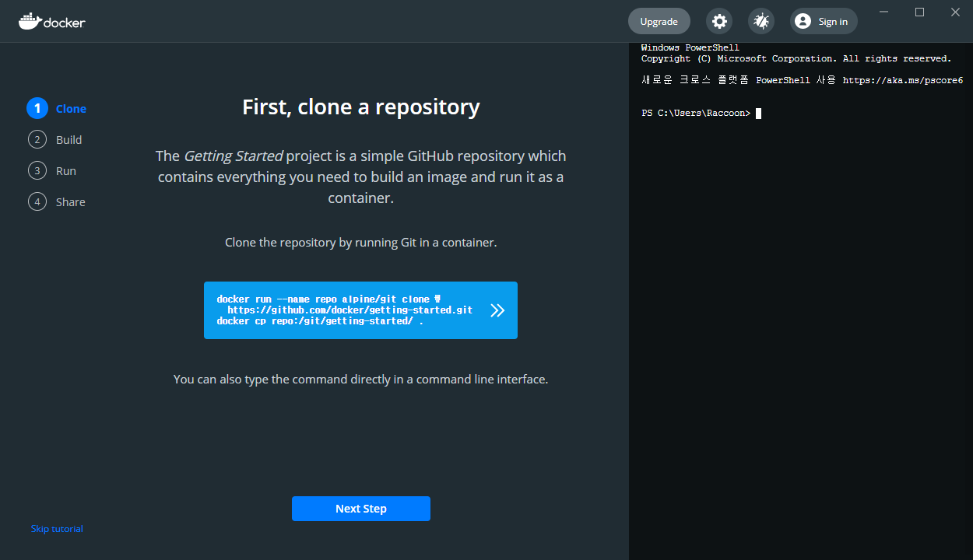
Task: Run the clone command with double-arrow icon
Action: point(497,310)
